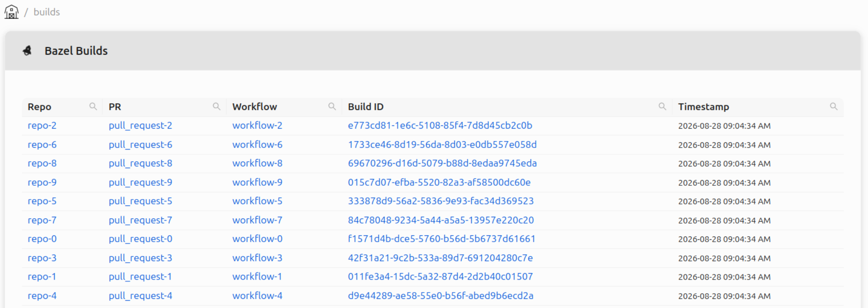
Task: Open the repo-2 link
Action: click(x=42, y=125)
